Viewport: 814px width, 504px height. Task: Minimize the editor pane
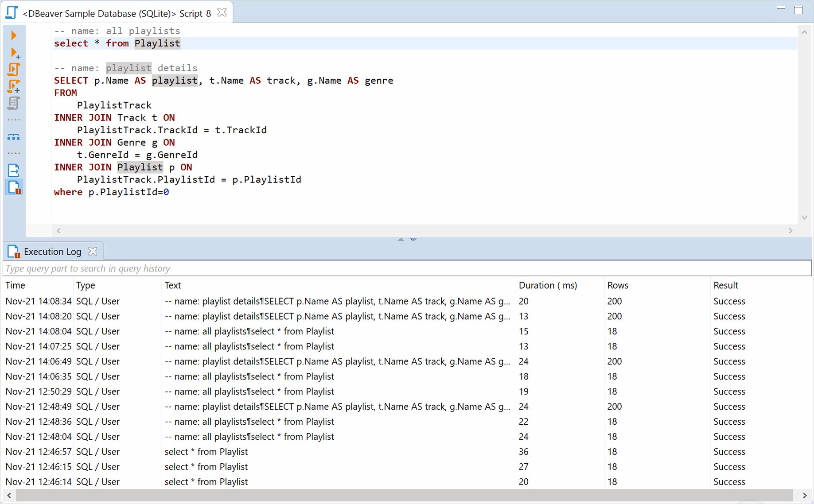click(781, 8)
